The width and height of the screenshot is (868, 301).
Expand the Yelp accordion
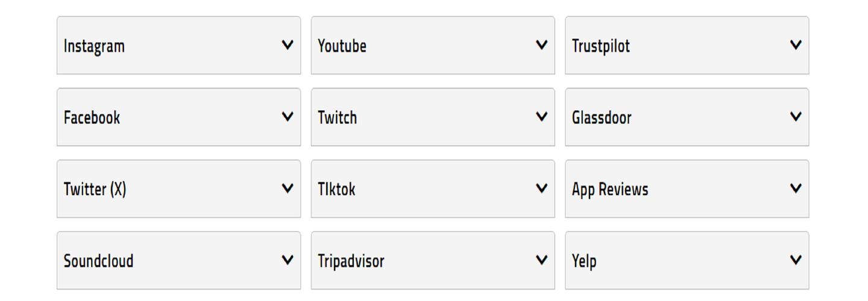pos(796,260)
